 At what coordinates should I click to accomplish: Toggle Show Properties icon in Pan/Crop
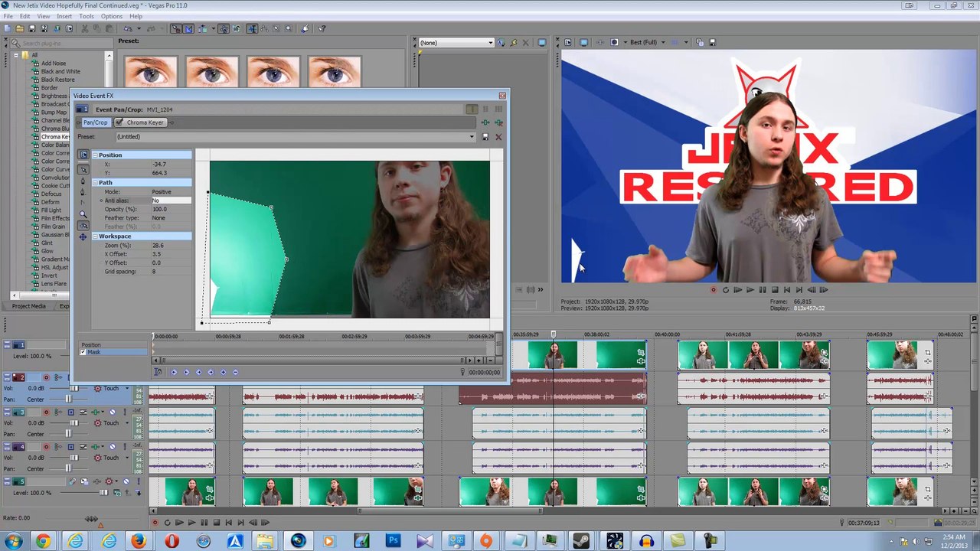tap(83, 155)
